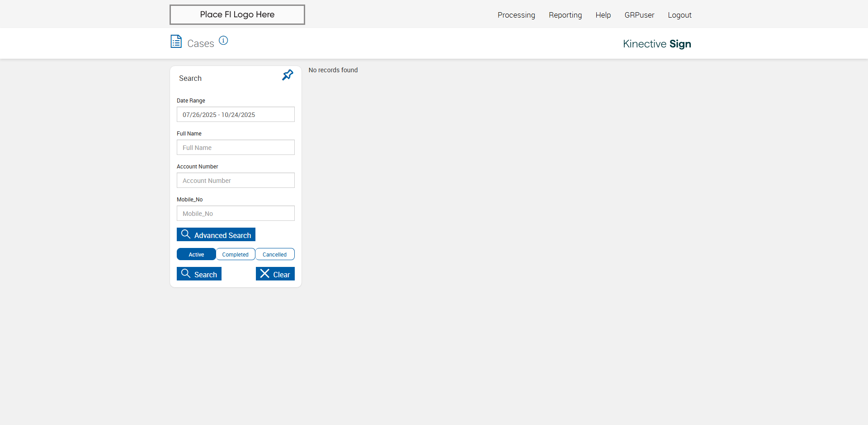
Task: Select the Active status filter
Action: [196, 254]
